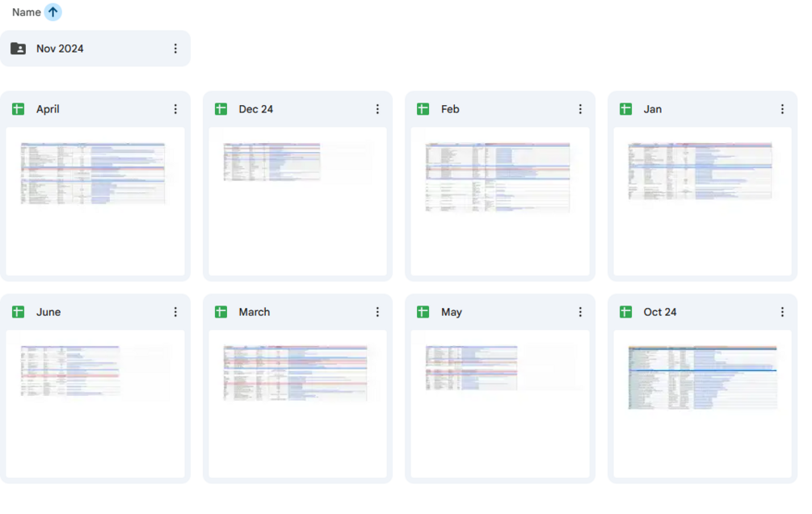Reverse sort direction with the arrow icon
The width and height of the screenshot is (812, 514).
pos(53,12)
